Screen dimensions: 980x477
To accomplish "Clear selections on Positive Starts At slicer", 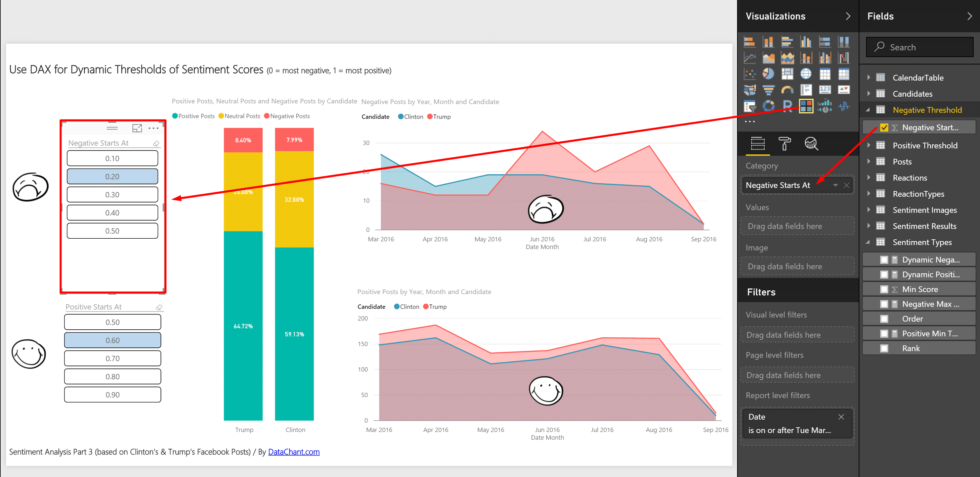I will pyautogui.click(x=159, y=307).
